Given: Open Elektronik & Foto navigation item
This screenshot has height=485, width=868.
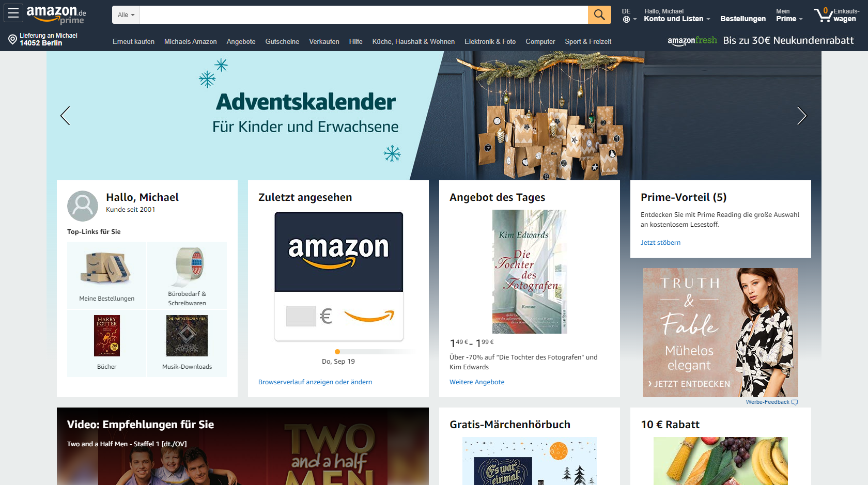Looking at the screenshot, I should [x=490, y=41].
